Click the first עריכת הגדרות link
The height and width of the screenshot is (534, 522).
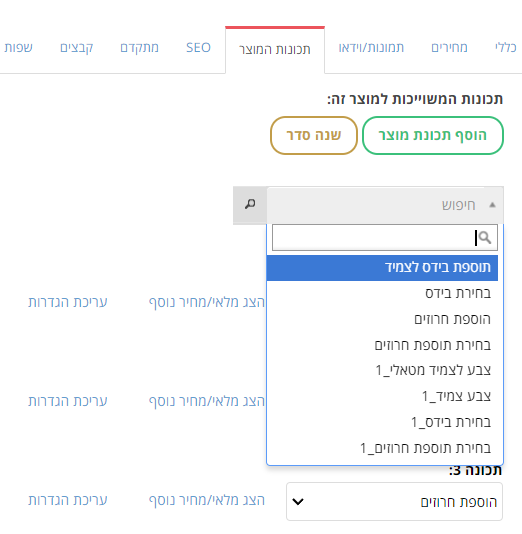68,302
